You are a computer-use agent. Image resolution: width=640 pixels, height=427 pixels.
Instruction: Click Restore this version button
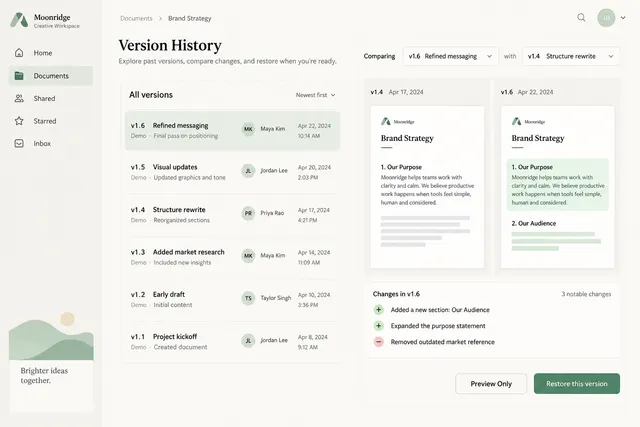pyautogui.click(x=577, y=384)
